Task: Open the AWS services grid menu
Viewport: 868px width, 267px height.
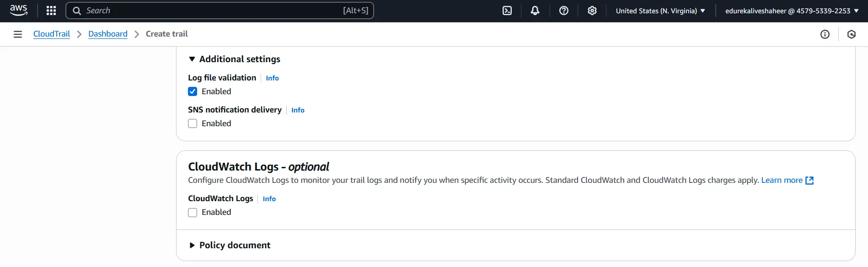Action: (x=51, y=11)
